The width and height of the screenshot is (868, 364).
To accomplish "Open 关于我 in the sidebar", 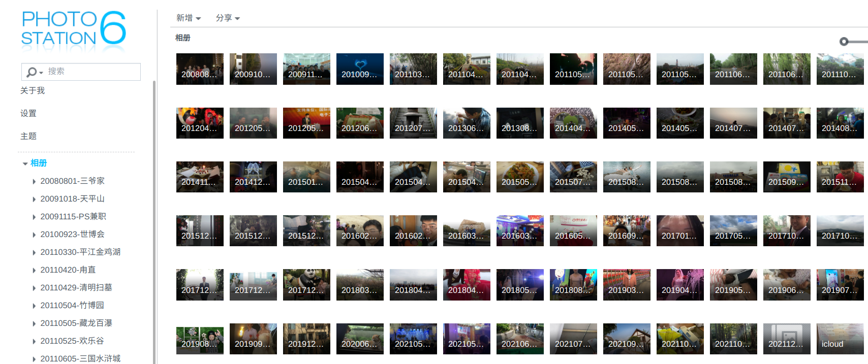I will [x=33, y=90].
